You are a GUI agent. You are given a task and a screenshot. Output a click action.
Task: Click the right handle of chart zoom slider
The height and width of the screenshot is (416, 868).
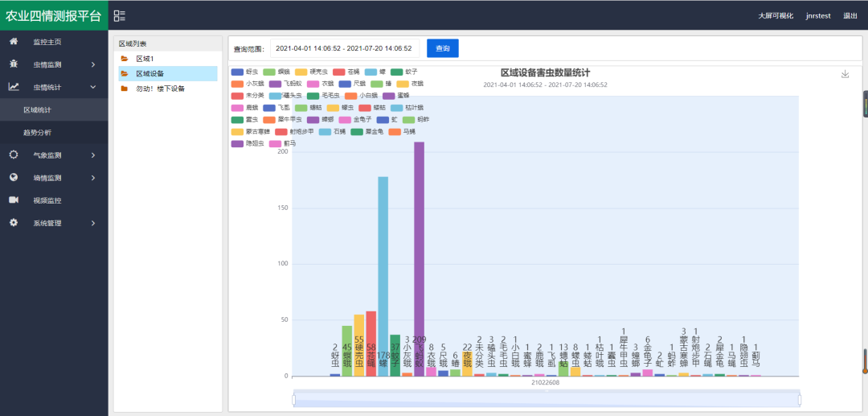[x=800, y=400]
